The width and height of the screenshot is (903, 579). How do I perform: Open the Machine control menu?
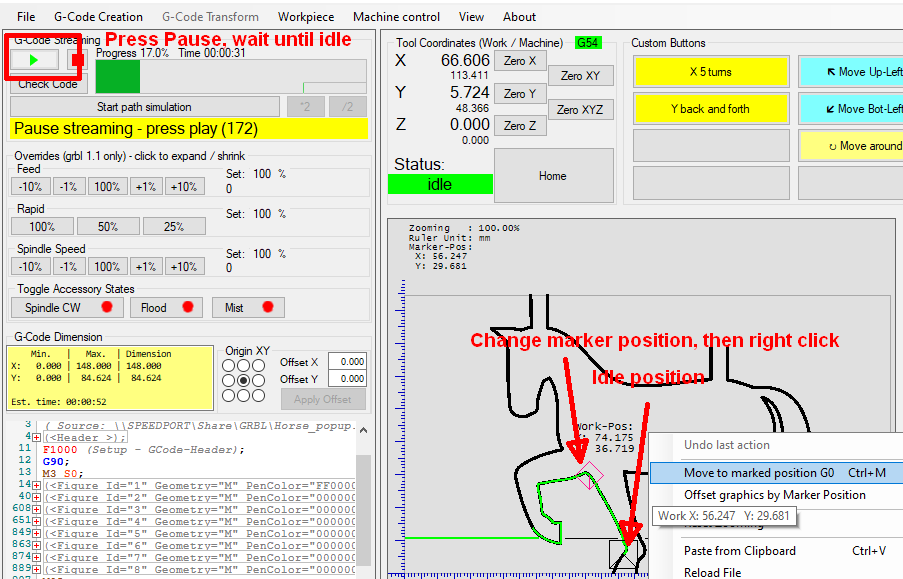[x=396, y=17]
